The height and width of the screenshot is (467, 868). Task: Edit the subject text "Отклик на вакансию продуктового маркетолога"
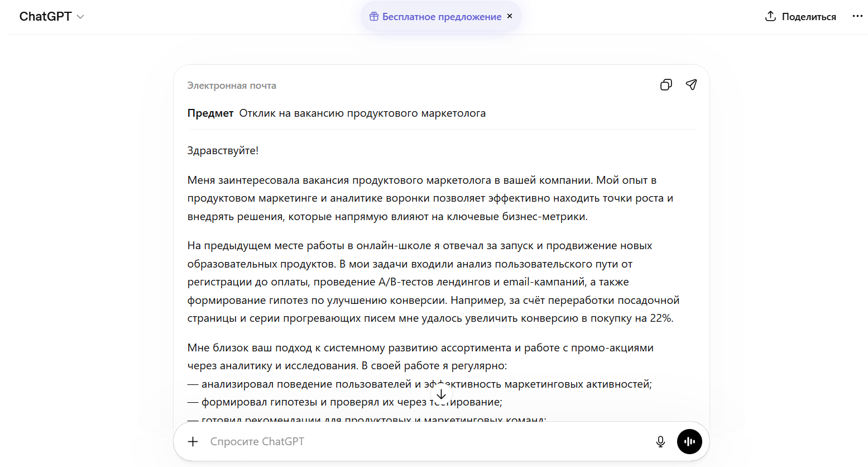click(x=362, y=113)
